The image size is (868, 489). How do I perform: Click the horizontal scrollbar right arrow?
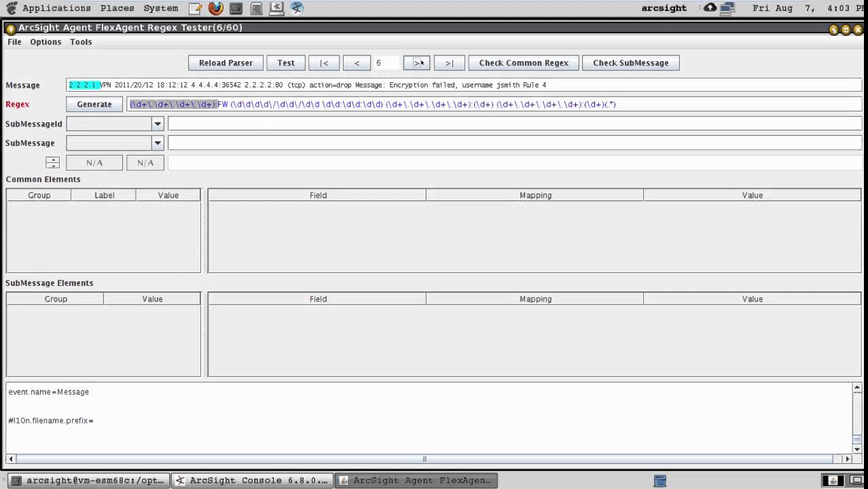tap(846, 459)
